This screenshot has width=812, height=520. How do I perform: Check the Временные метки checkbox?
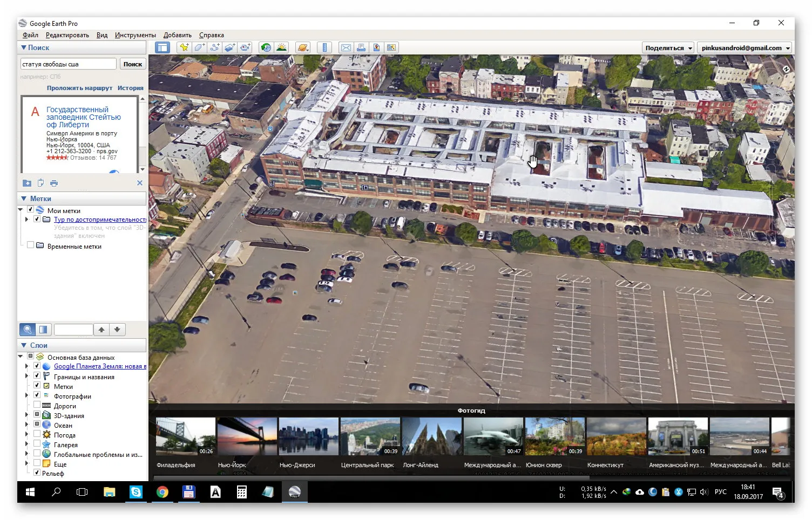[31, 246]
